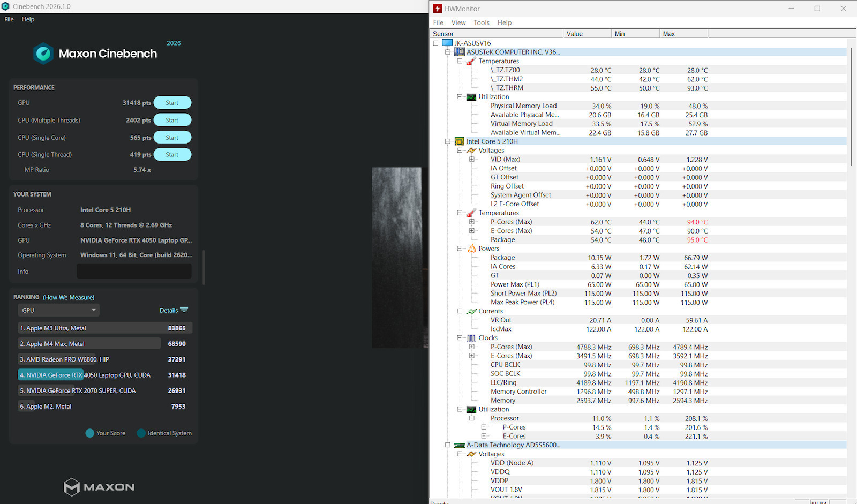Screen dimensions: 857x504
Task: Click the Currents waveform icon
Action: click(471, 311)
